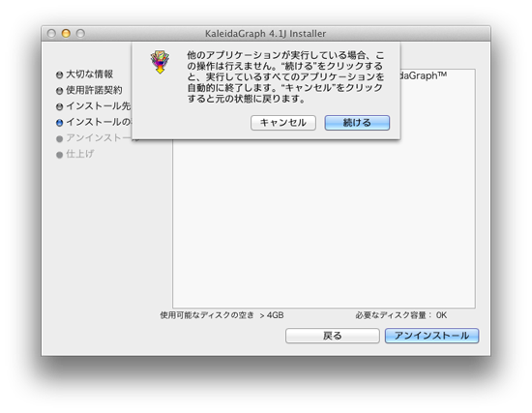Select the greyed アンインストール step in sidebar
532x413 pixels.
point(99,137)
